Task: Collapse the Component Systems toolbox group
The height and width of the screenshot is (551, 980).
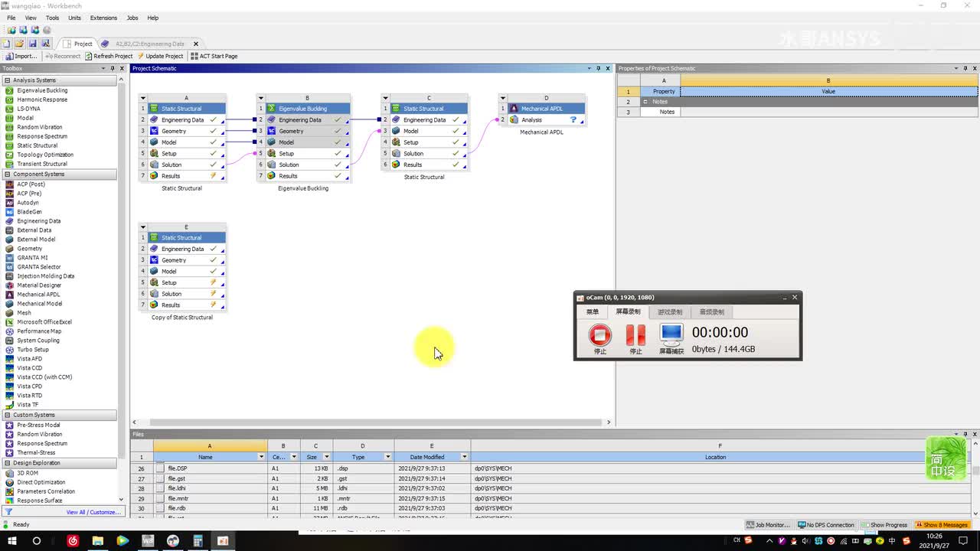Action: [x=7, y=174]
